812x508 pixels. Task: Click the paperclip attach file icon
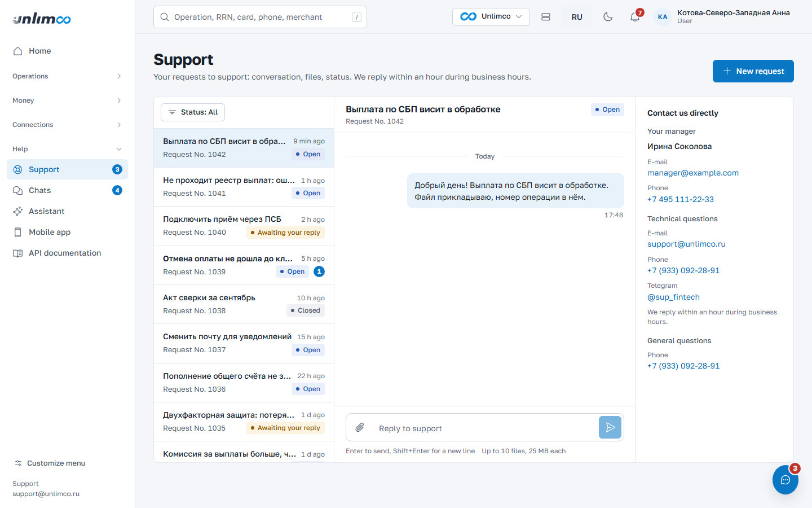point(360,427)
